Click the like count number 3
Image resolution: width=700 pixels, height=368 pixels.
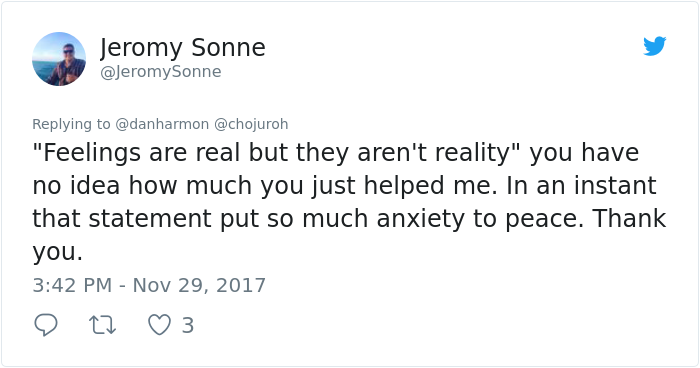click(x=188, y=325)
